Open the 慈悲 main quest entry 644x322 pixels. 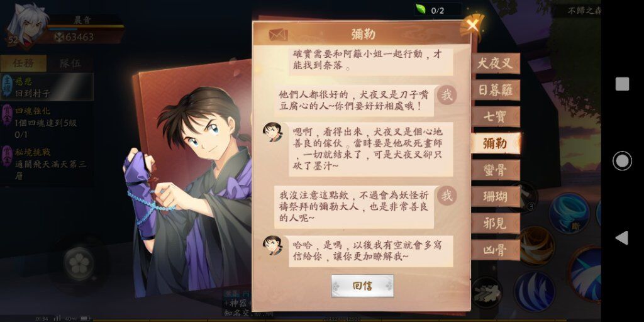click(47, 87)
